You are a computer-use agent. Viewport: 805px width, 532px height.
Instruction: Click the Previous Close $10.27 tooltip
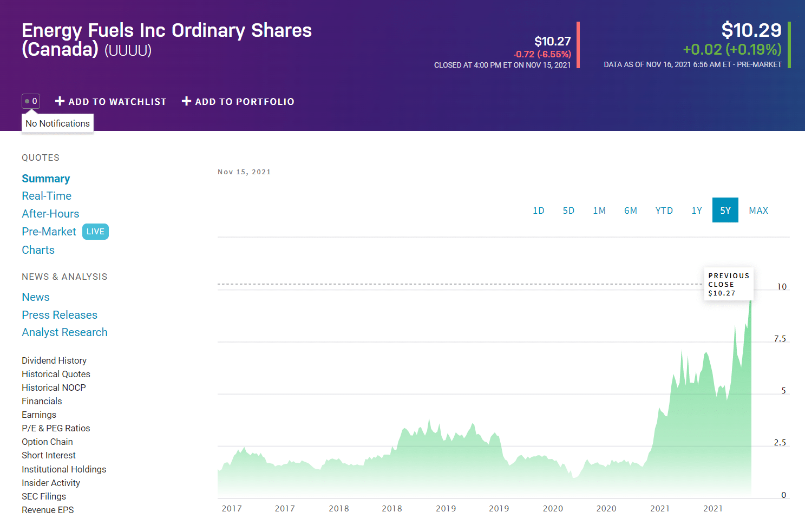(x=729, y=284)
